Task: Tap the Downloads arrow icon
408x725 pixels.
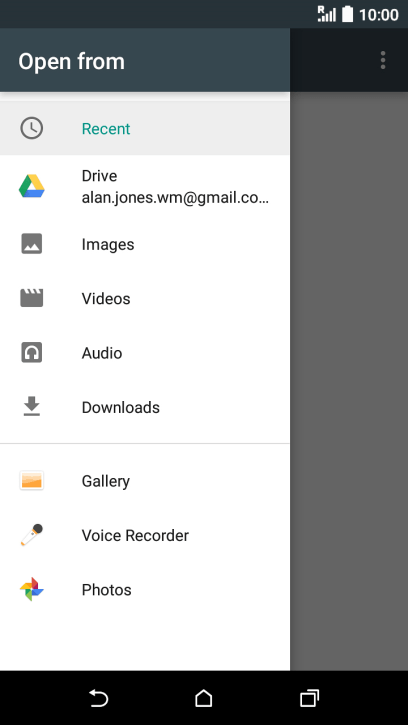Action: pos(31,406)
